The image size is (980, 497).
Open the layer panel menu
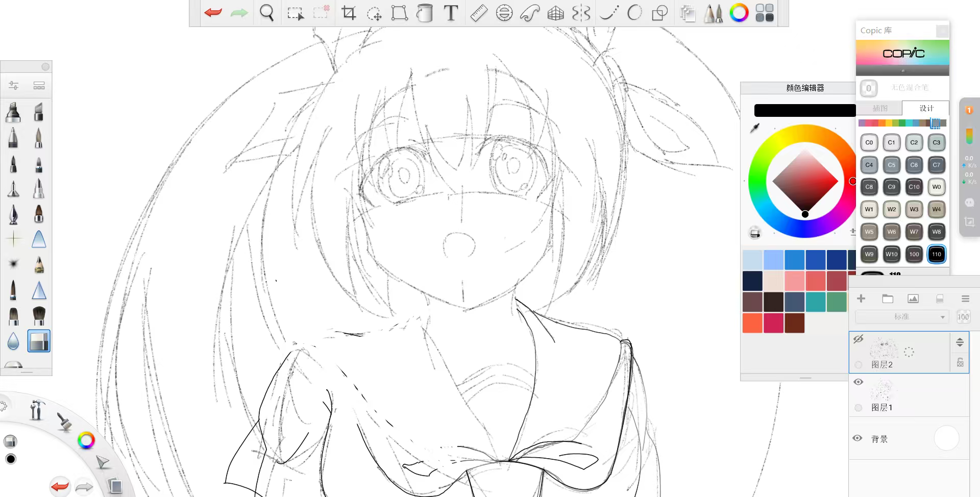point(965,299)
